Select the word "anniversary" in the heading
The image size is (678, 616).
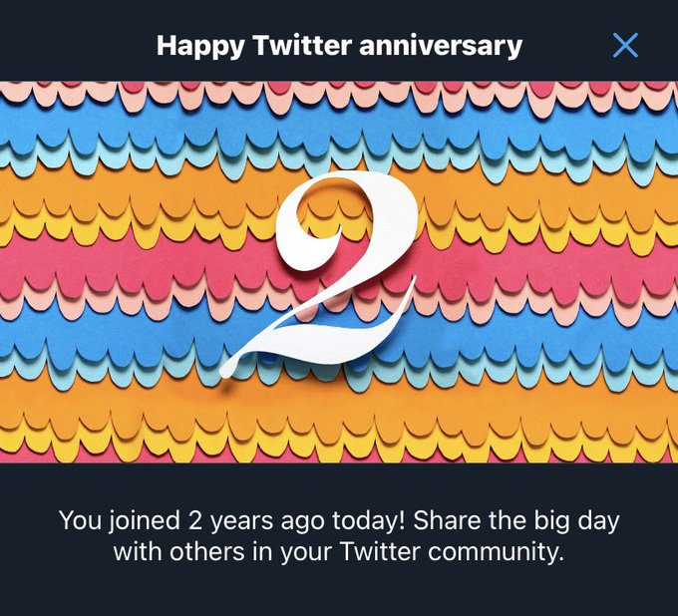click(441, 46)
